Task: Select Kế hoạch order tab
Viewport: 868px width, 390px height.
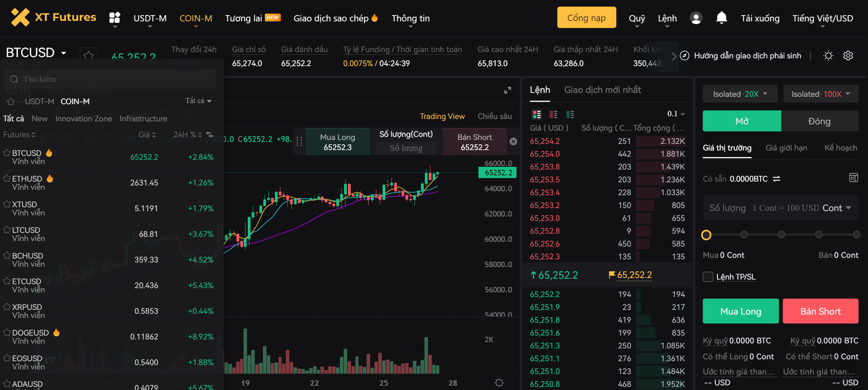Action: coord(841,148)
